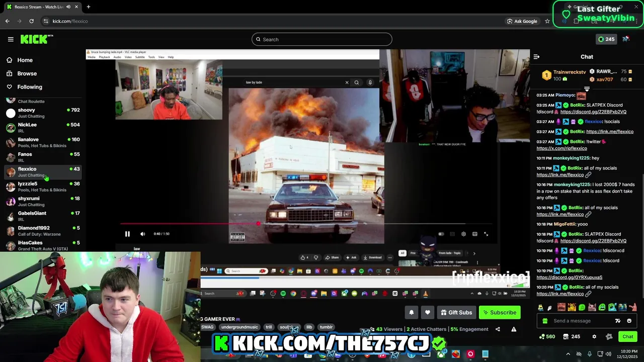The width and height of the screenshot is (644, 362).
Task: Select flexxico in the following list
Action: pos(43,171)
